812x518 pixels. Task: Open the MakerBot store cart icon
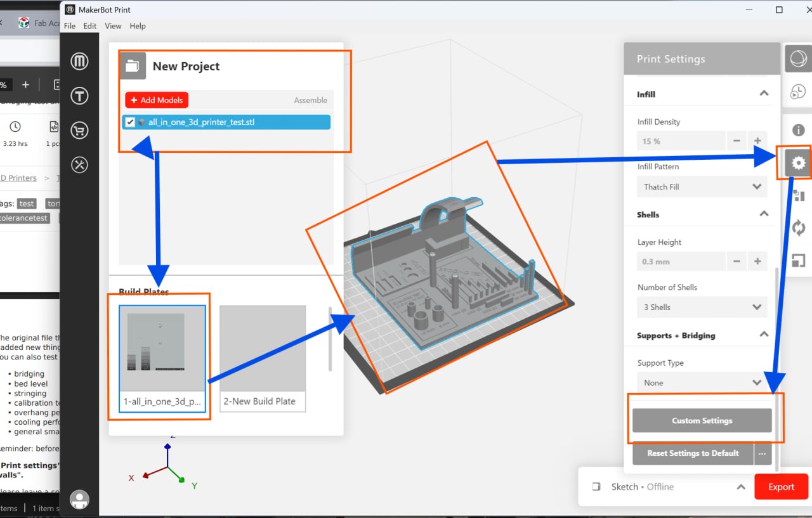pyautogui.click(x=79, y=130)
